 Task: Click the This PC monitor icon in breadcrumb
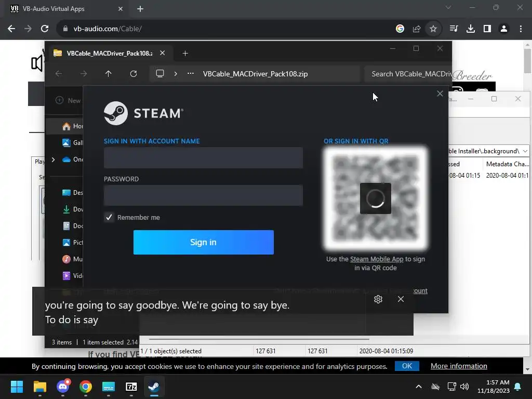tap(160, 74)
